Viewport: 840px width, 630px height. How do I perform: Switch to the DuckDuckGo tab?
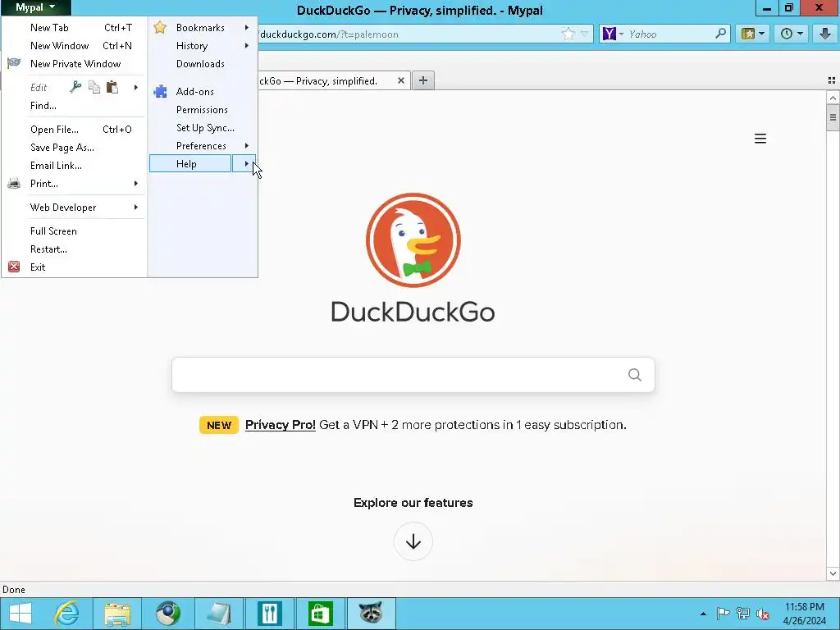[326, 81]
